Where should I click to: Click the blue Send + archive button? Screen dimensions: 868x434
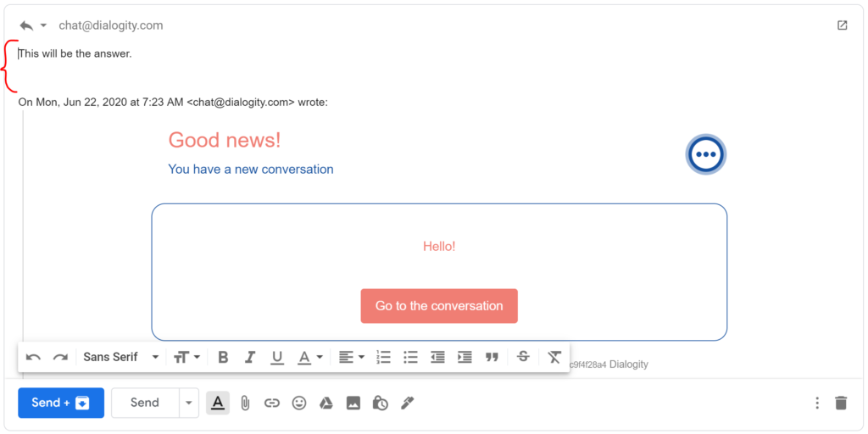pos(61,403)
